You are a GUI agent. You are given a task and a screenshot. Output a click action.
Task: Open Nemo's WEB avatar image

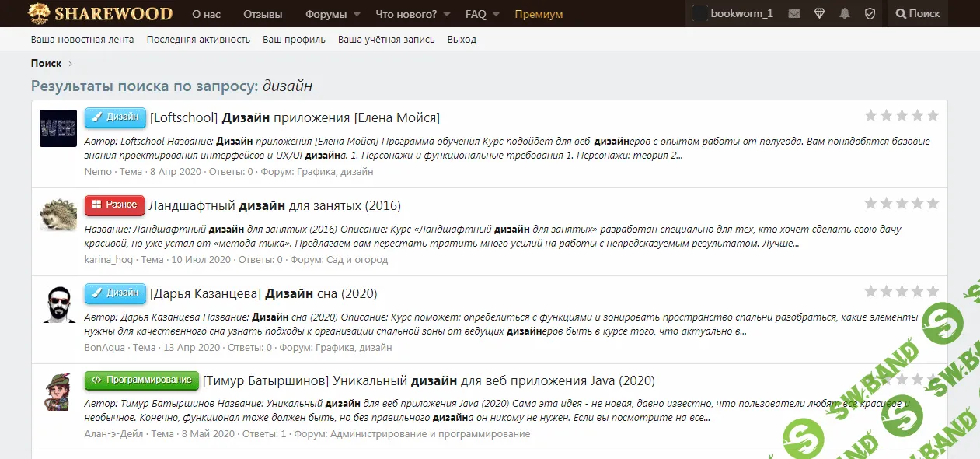click(58, 128)
